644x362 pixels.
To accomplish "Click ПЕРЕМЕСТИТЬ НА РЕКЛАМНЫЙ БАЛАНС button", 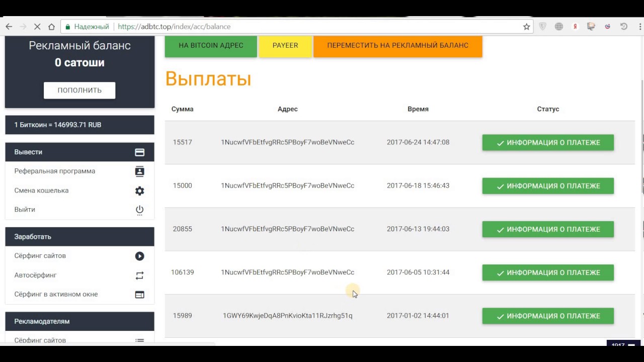I will (397, 46).
